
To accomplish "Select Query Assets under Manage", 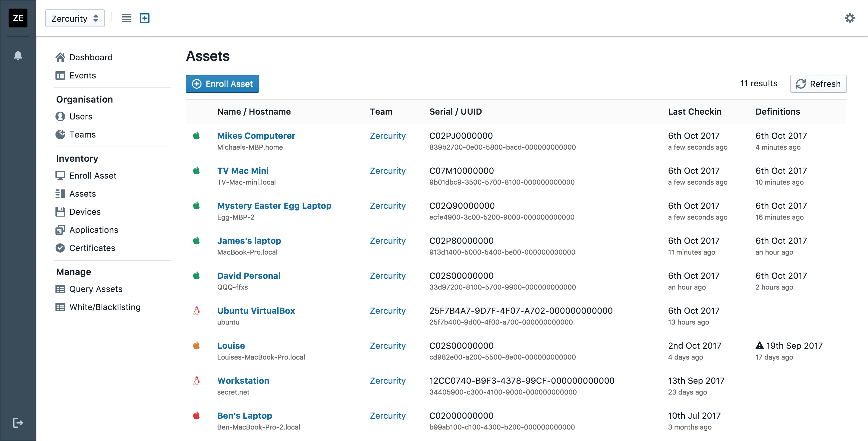I will pyautogui.click(x=96, y=289).
